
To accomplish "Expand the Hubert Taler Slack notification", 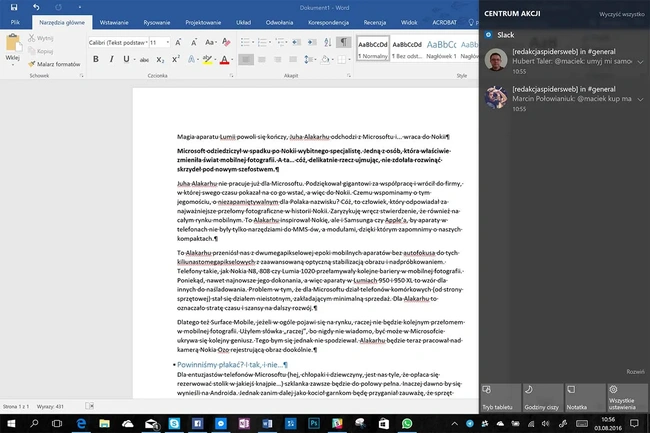I will coord(640,62).
